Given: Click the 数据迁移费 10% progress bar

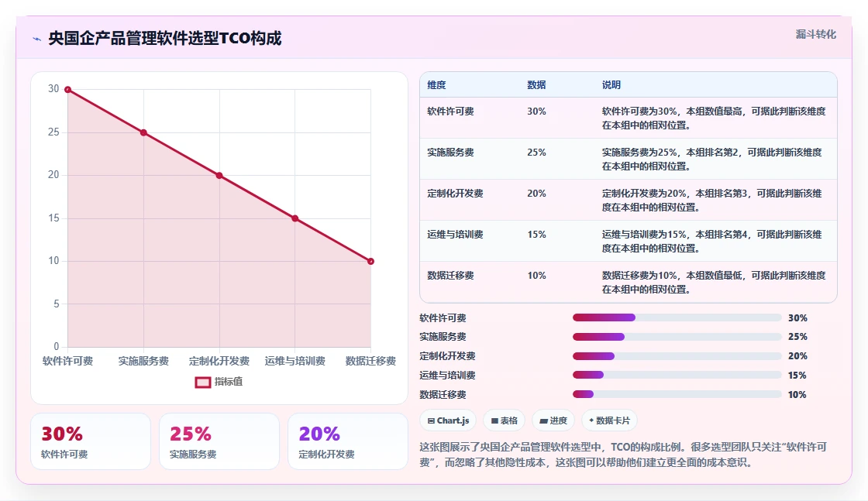Looking at the screenshot, I should pos(677,394).
